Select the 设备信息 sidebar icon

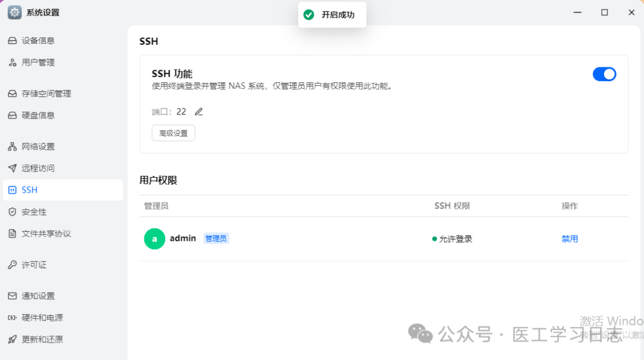coord(14,40)
